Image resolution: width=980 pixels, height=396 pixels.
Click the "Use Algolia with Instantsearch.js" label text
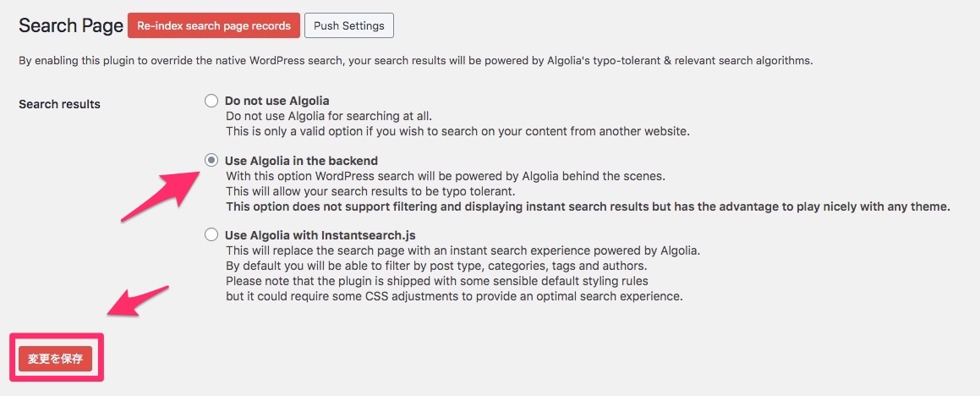[320, 234]
